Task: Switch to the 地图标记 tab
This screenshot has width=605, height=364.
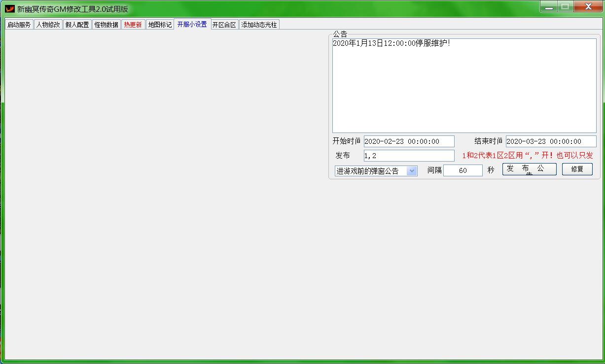Action: pyautogui.click(x=160, y=25)
